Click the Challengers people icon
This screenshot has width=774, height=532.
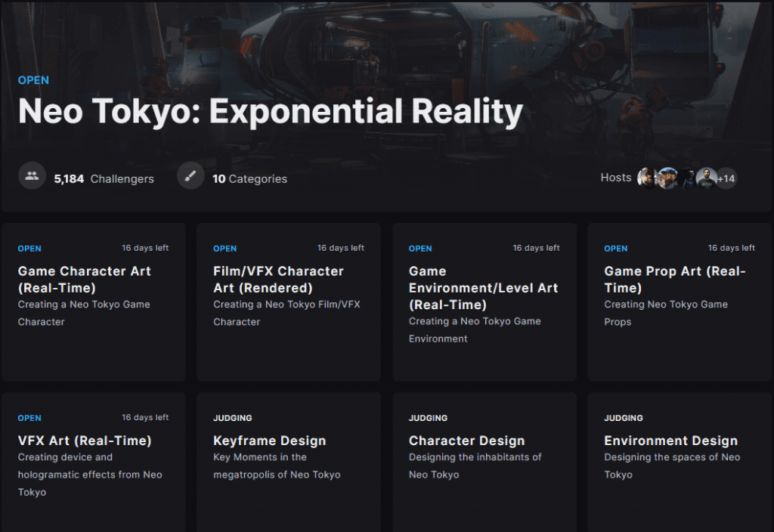32,175
